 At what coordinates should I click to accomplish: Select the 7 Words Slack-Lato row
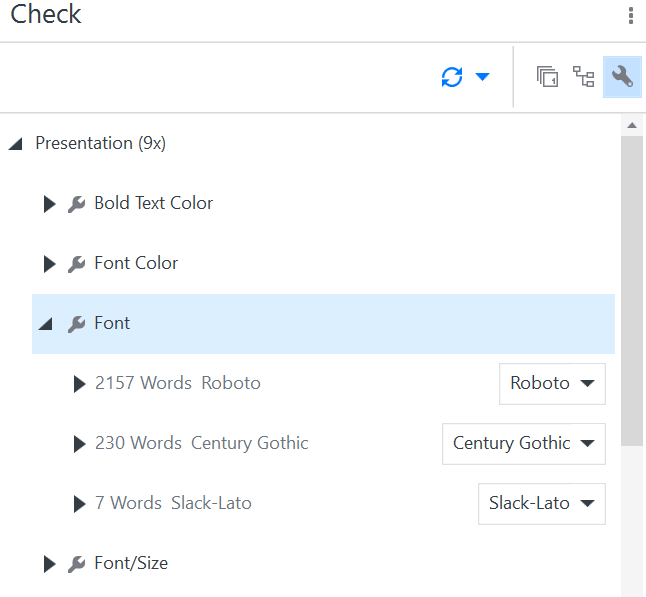tap(323, 503)
